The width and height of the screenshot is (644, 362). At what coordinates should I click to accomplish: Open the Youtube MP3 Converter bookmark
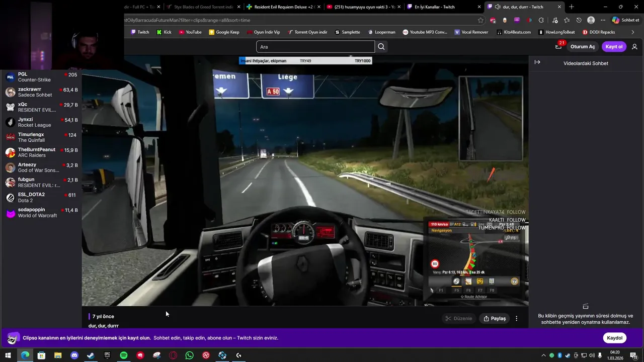pyautogui.click(x=425, y=32)
